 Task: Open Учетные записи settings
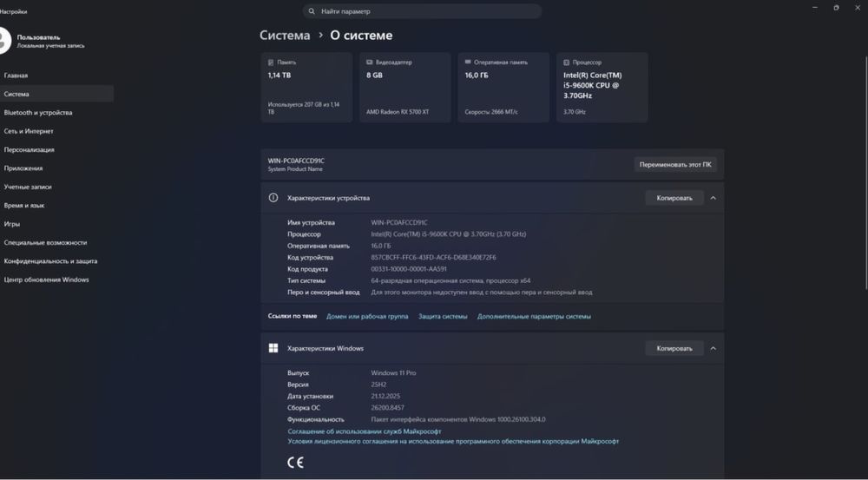pyautogui.click(x=56, y=187)
